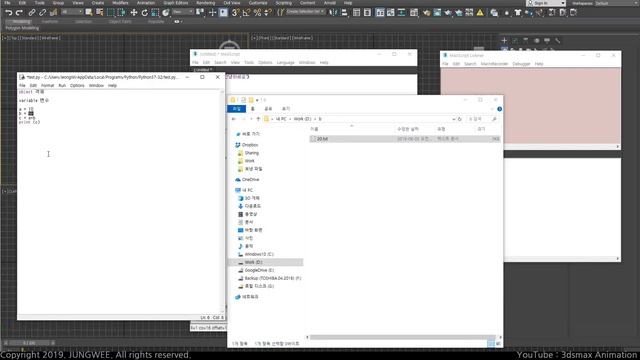Toggle Spinner Snap in main toolbar

[x=268, y=13]
